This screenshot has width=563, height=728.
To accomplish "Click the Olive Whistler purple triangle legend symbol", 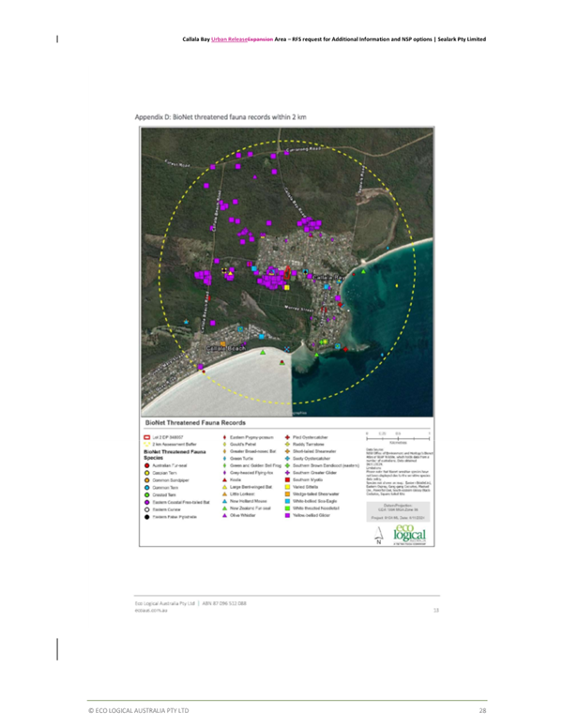I will tap(225, 515).
